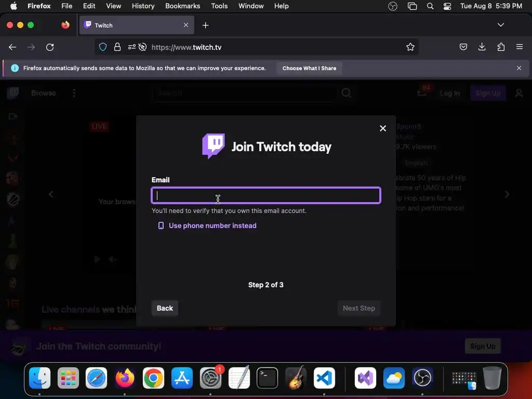Open the View menu

(x=113, y=6)
